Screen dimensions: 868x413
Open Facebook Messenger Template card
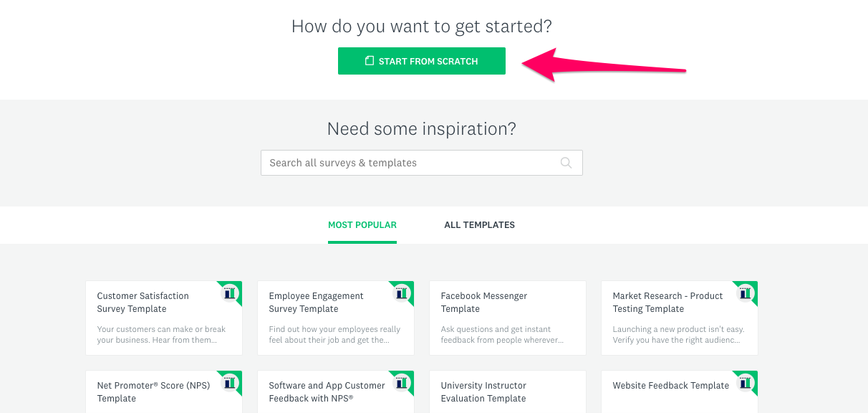pos(508,318)
